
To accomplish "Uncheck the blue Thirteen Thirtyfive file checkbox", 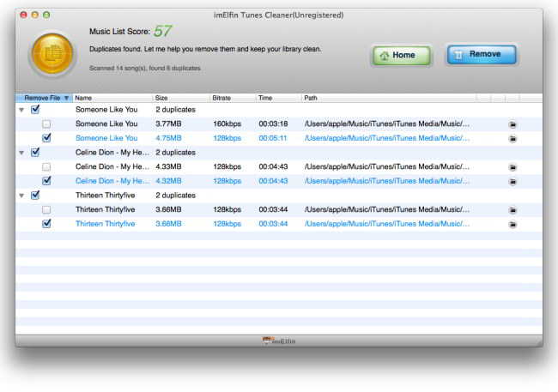I will (x=46, y=223).
